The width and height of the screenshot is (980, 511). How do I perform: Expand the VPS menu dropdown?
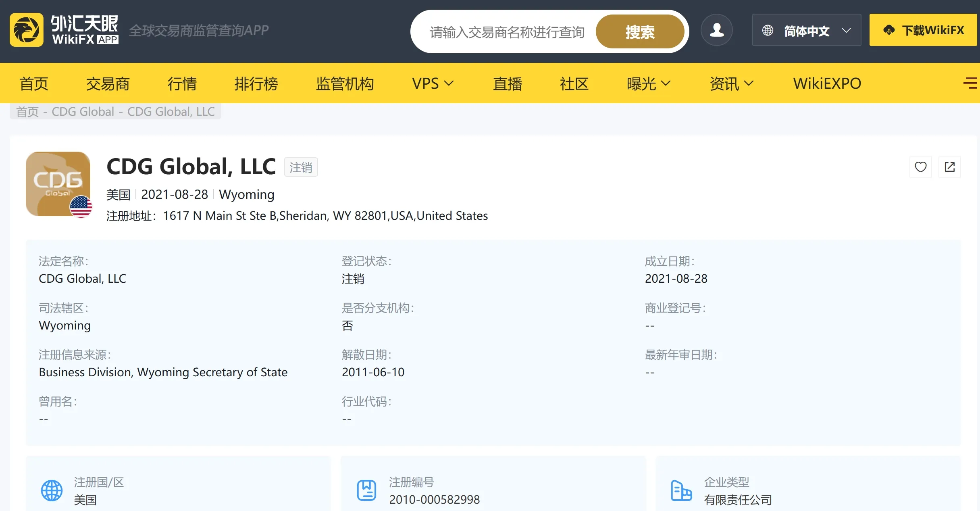(433, 83)
